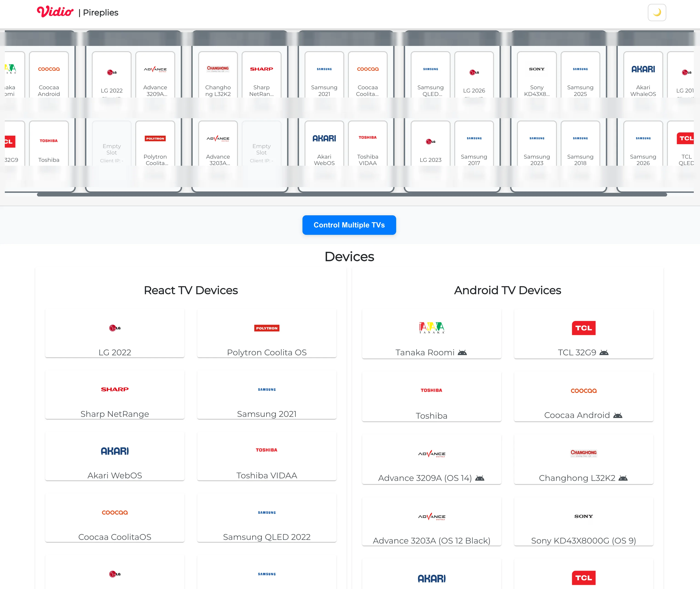Click the Polytron logo in React TV Devices
Screen dimensions: 700x589
click(x=267, y=328)
